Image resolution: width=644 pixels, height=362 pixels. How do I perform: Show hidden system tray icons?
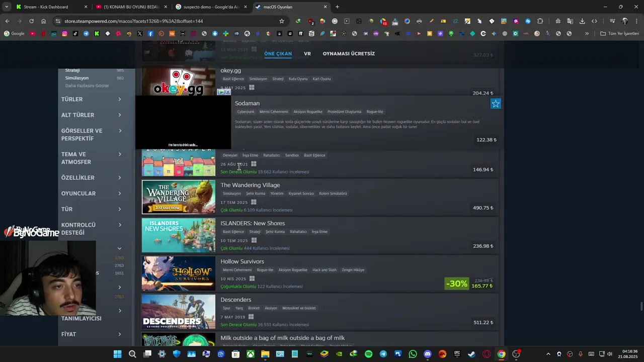point(548,354)
